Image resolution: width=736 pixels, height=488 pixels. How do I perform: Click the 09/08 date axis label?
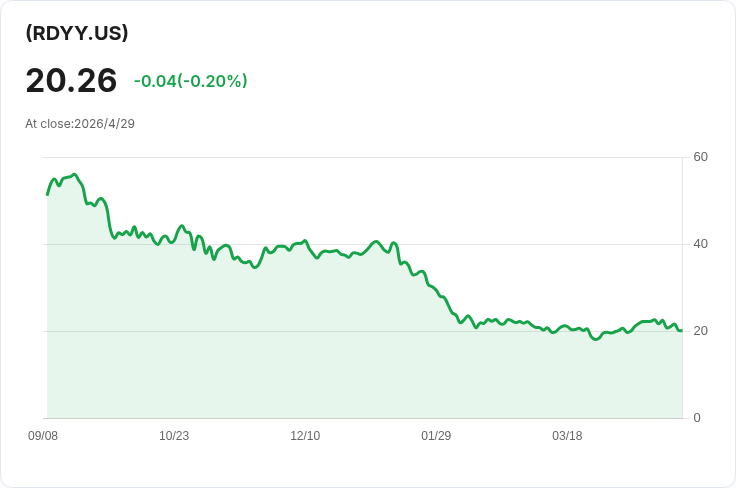tap(43, 436)
